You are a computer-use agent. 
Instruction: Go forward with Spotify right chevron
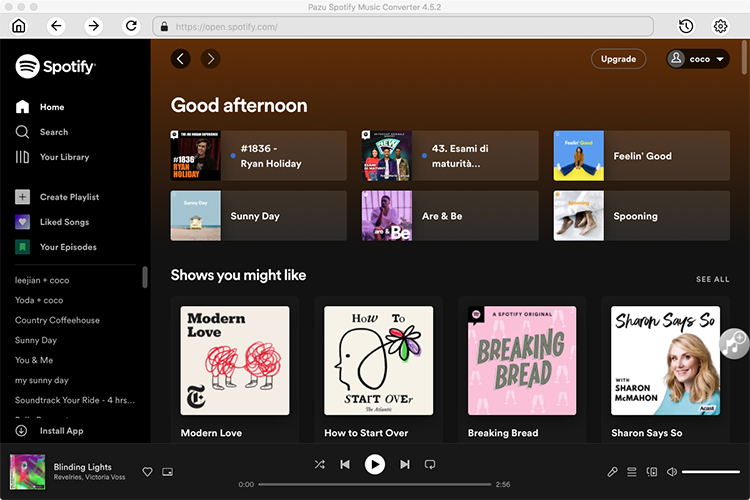[x=210, y=59]
